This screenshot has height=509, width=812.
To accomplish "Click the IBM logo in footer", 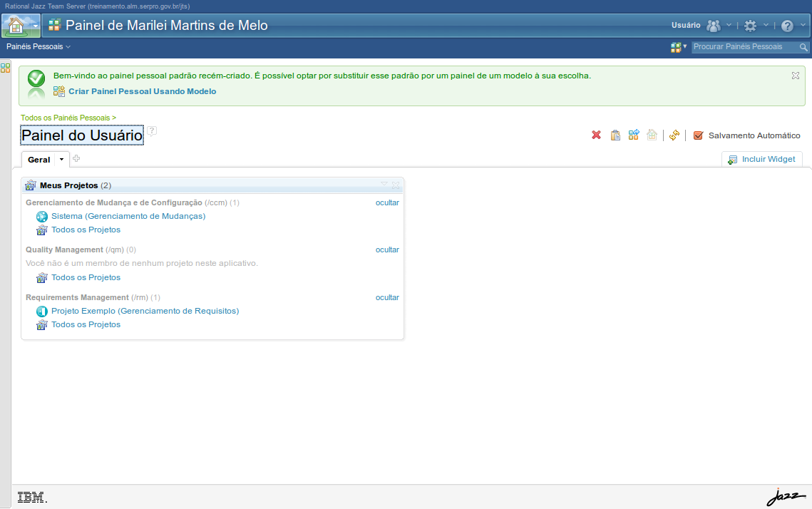I will tap(32, 497).
